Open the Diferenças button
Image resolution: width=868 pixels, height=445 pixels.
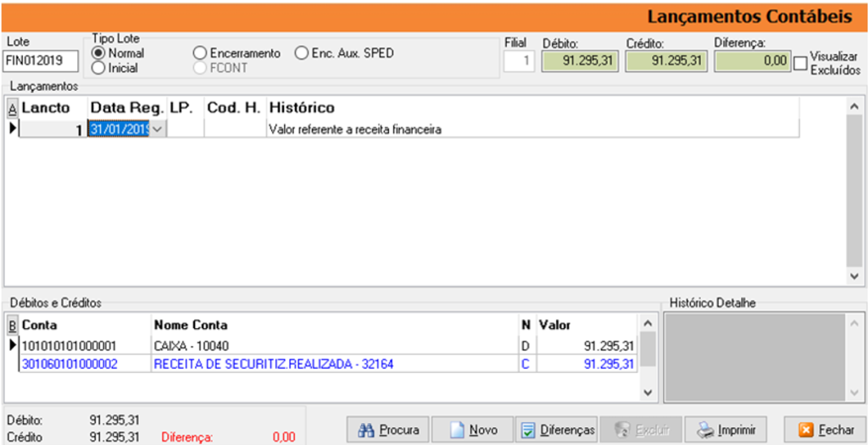pos(556,430)
